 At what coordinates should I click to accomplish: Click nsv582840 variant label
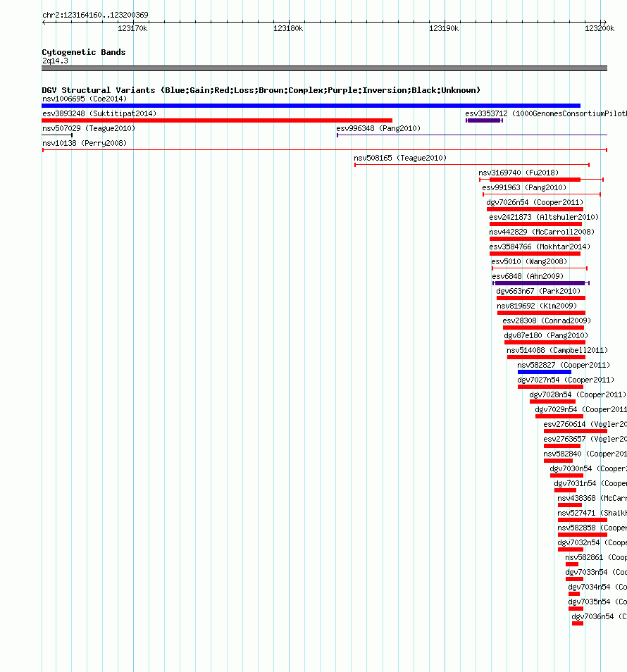tap(585, 454)
